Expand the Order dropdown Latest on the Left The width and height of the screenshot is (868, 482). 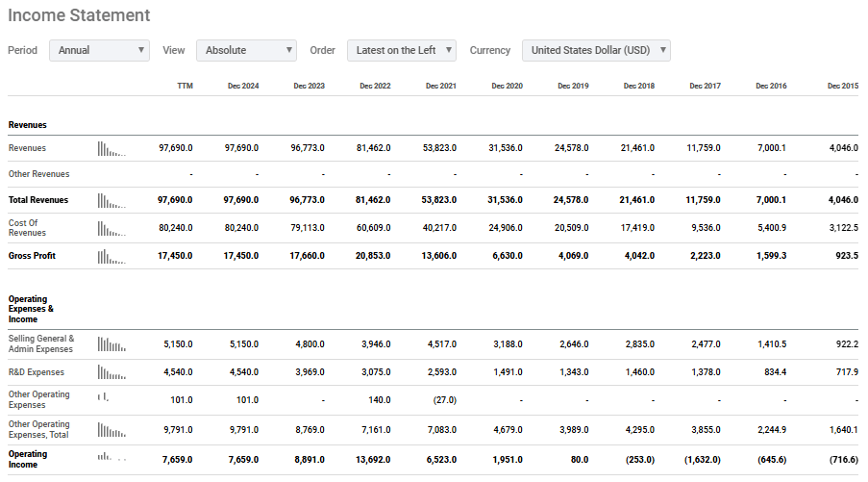[402, 50]
